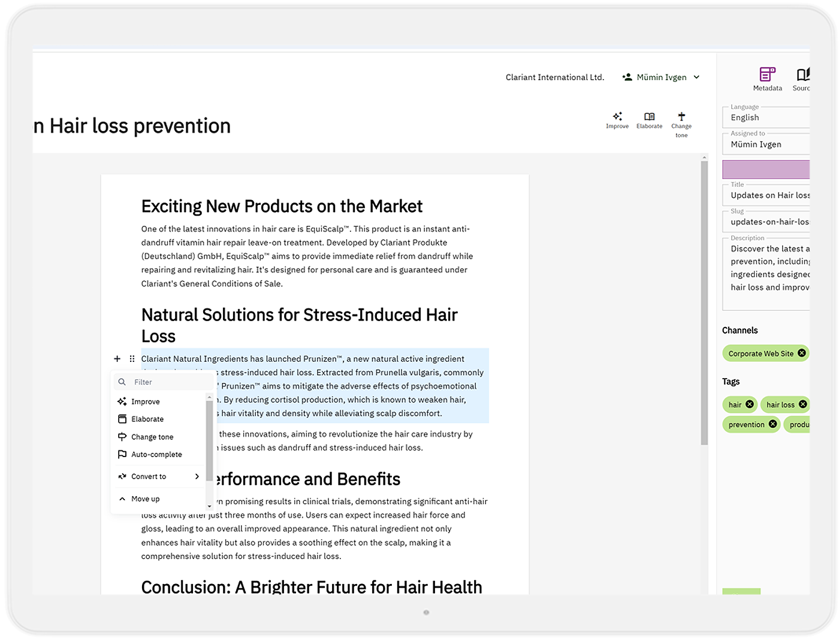Click the EquiScalp introduction paragraph
The height and width of the screenshot is (644, 839).
(307, 256)
